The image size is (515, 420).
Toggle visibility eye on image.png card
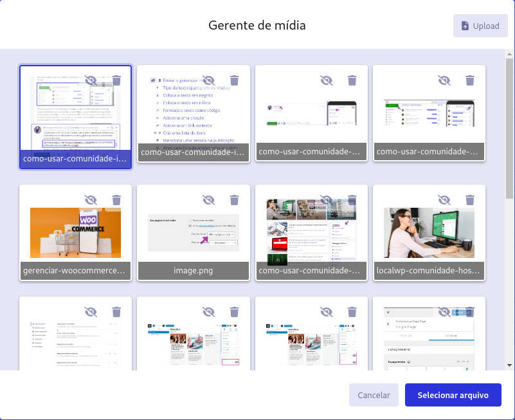pyautogui.click(x=208, y=200)
